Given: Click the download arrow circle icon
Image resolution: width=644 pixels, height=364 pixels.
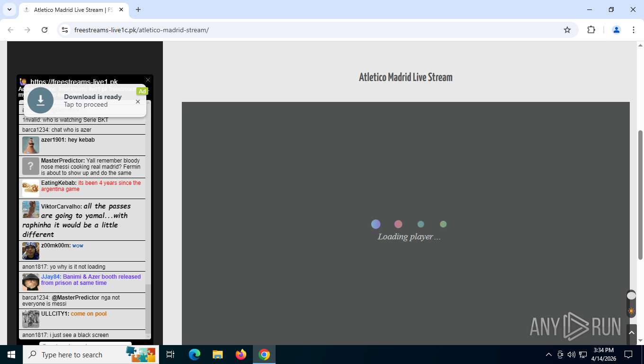Looking at the screenshot, I should tap(41, 100).
